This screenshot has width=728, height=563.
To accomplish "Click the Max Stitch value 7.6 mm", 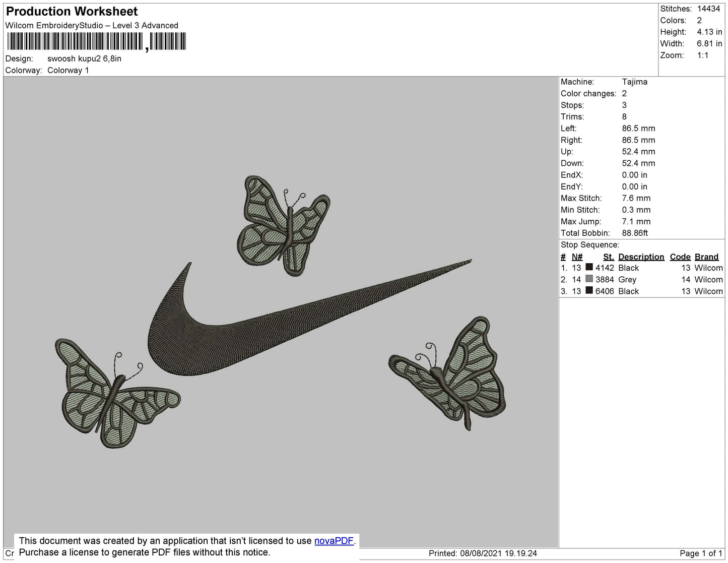I will point(636,198).
